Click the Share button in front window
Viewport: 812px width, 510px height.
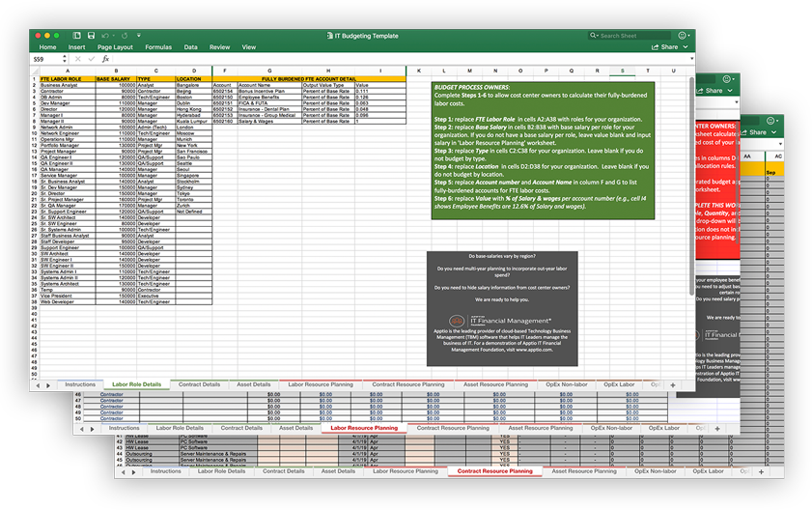[665, 46]
